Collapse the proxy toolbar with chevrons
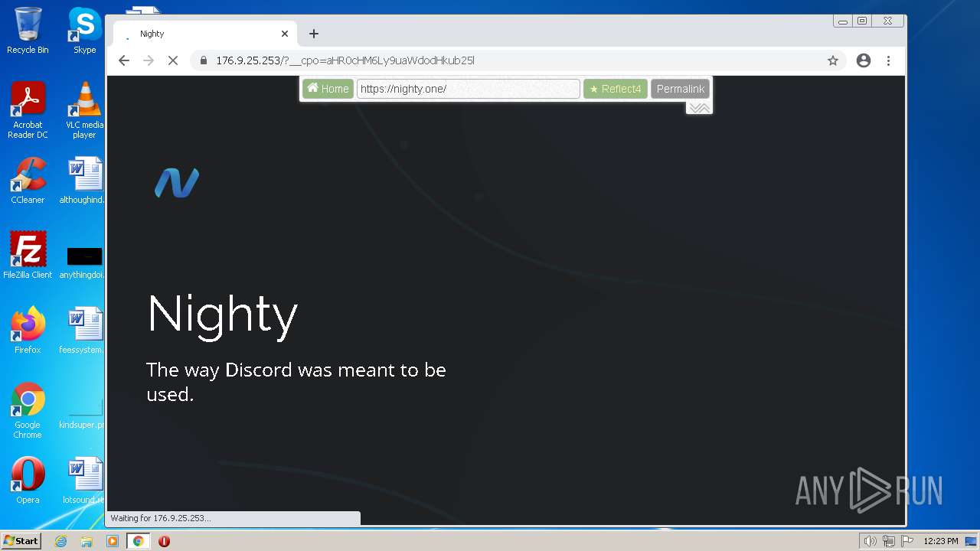This screenshot has height=551, width=980. click(x=699, y=108)
